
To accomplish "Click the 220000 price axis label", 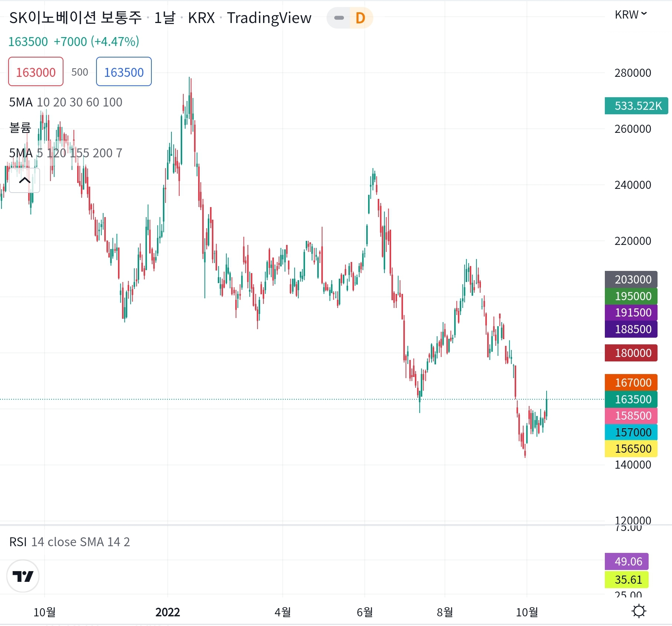I will [633, 241].
